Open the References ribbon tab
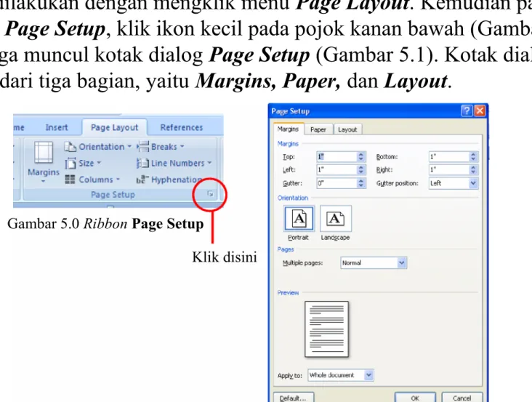532x402 pixels. [182, 127]
